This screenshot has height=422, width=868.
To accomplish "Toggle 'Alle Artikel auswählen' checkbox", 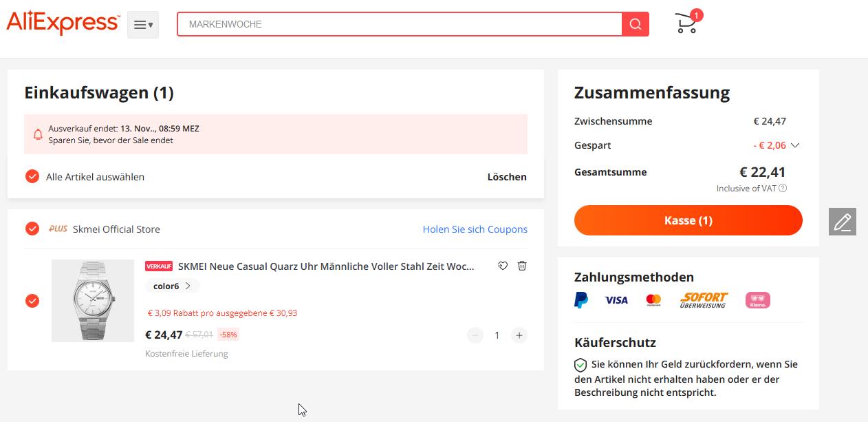I will point(32,177).
